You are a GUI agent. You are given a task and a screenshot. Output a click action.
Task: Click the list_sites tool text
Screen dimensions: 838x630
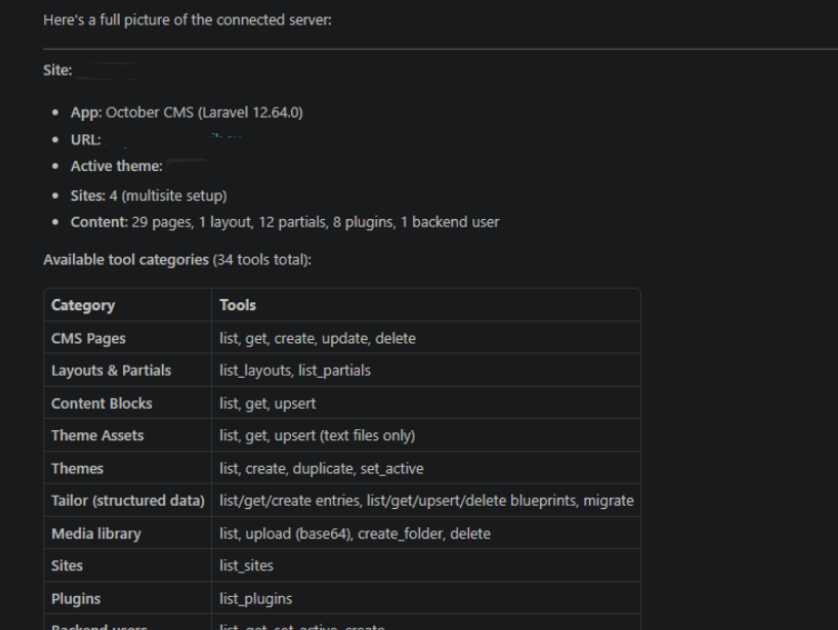point(246,566)
